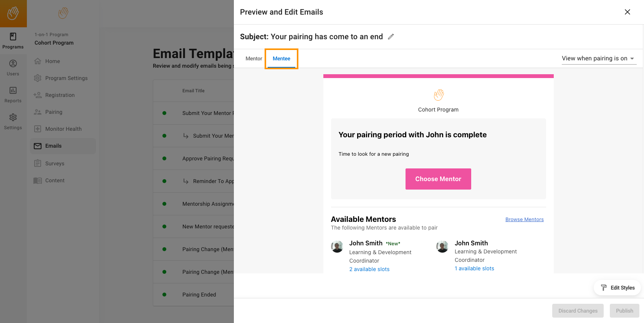644x323 pixels.
Task: Follow the Browse Mentors link
Action: pos(524,220)
